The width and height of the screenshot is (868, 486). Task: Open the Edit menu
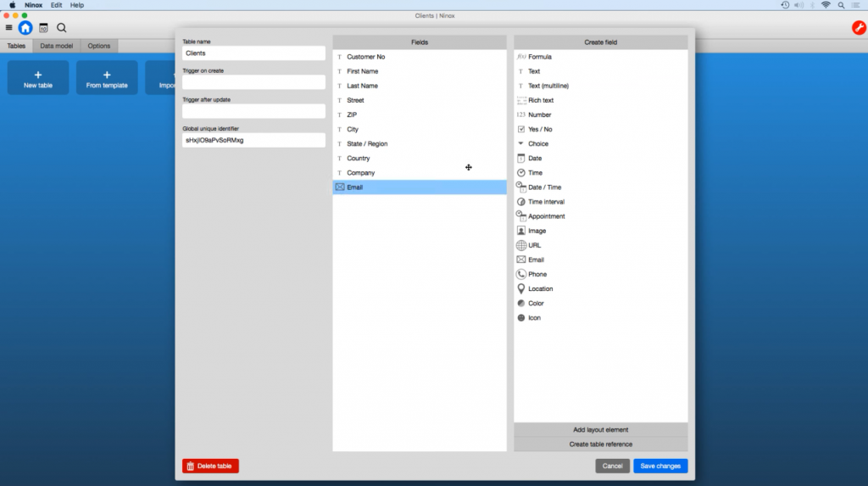(56, 5)
